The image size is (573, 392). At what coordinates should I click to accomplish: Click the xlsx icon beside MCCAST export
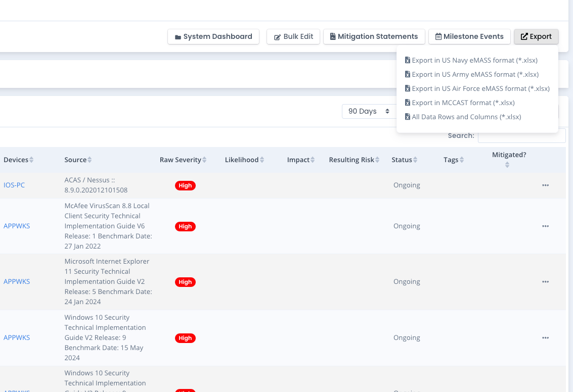pos(408,103)
